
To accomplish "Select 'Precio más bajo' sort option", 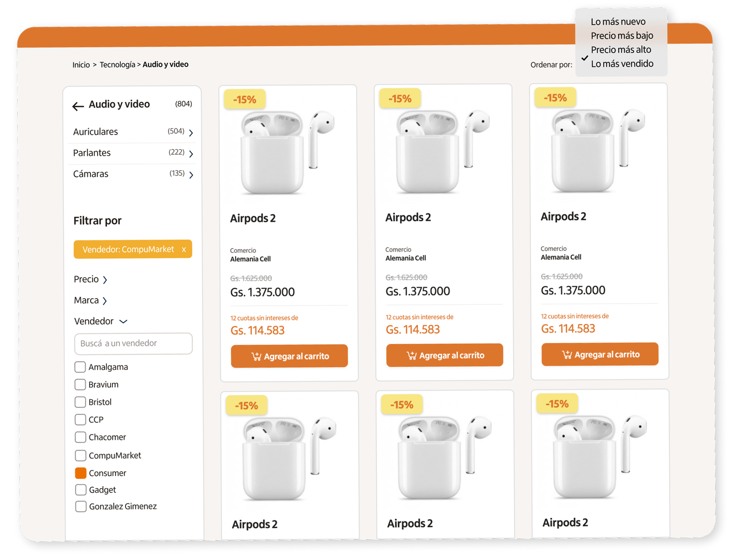I will (621, 36).
